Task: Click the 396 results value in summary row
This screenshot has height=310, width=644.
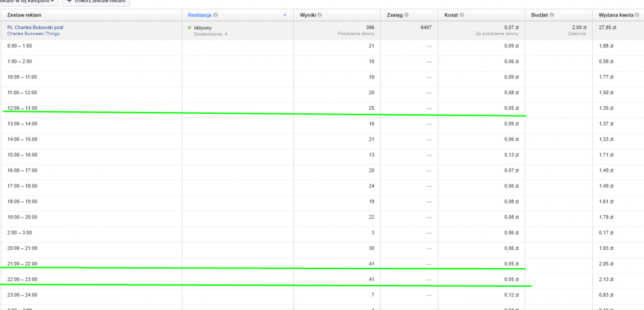Action: tap(370, 27)
